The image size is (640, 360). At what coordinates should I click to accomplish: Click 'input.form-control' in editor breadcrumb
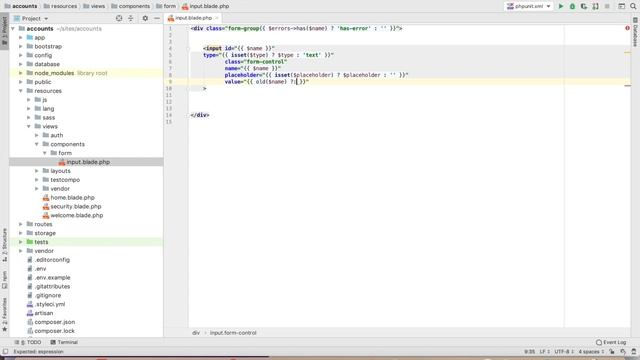tap(233, 333)
